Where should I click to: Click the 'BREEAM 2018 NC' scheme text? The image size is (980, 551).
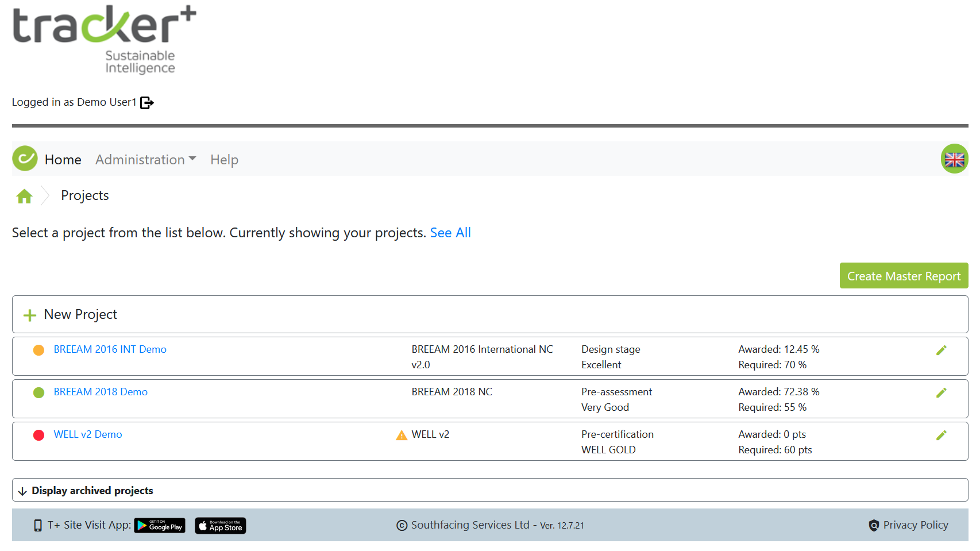[452, 392]
